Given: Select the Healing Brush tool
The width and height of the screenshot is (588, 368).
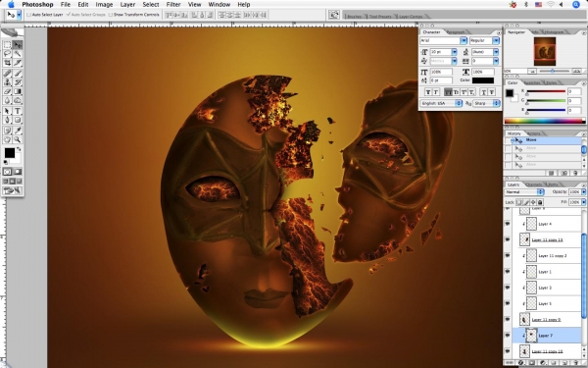Looking at the screenshot, I should [x=7, y=74].
